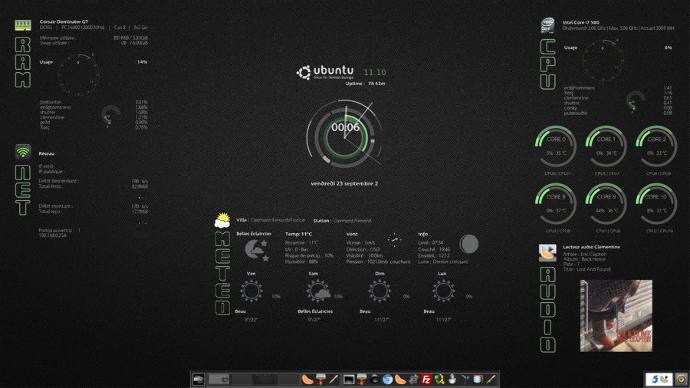Click the vertical RAM label
Viewport: 690px width, 388px height.
pyautogui.click(x=23, y=62)
